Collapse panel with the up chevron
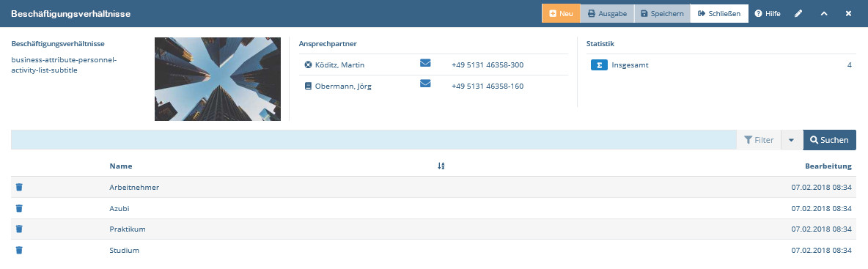Image resolution: width=868 pixels, height=269 pixels. click(824, 14)
